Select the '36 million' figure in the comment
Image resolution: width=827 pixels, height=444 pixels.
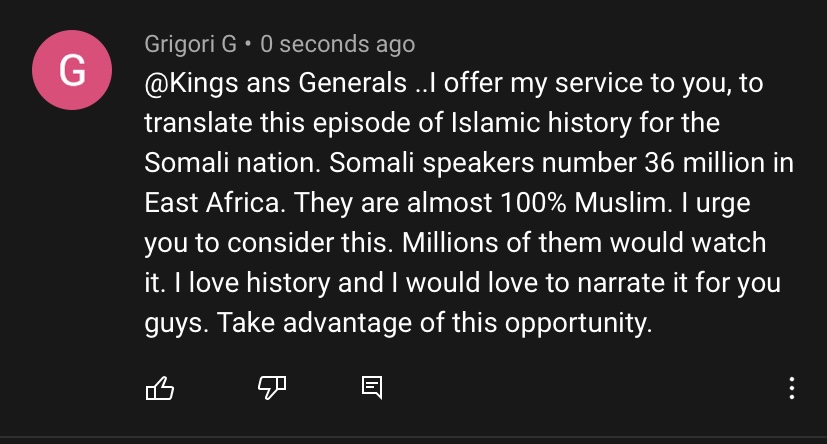pyautogui.click(x=704, y=163)
